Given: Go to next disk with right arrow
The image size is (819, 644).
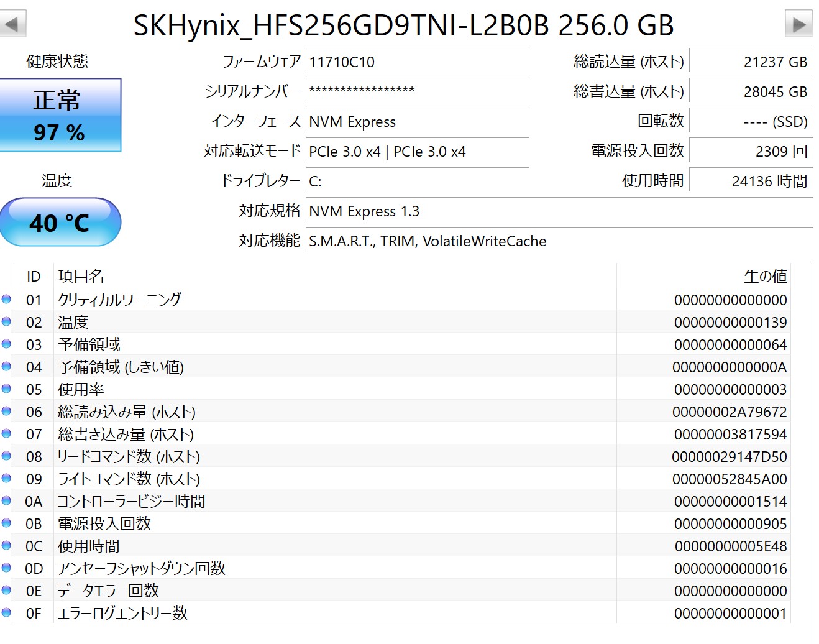Looking at the screenshot, I should tap(798, 24).
